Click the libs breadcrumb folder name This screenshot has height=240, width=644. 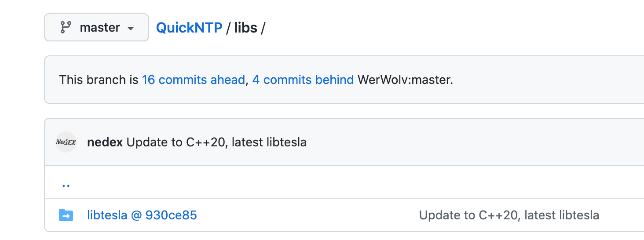[x=245, y=28]
